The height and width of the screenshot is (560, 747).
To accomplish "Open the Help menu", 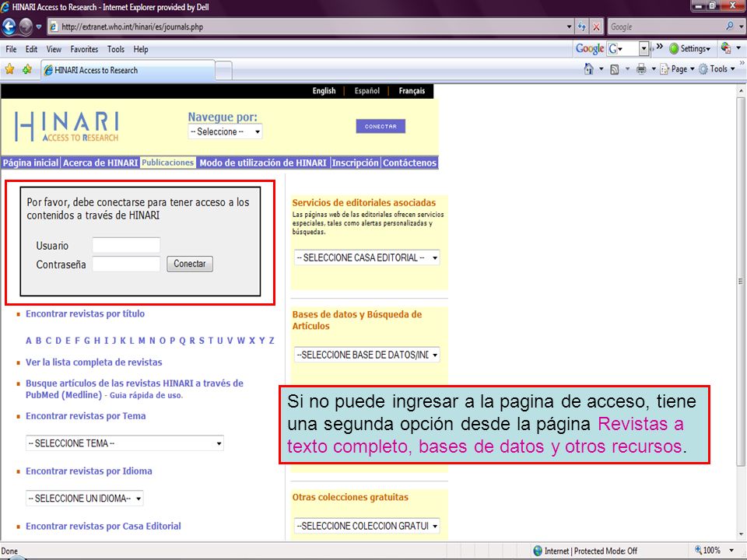I will [141, 49].
